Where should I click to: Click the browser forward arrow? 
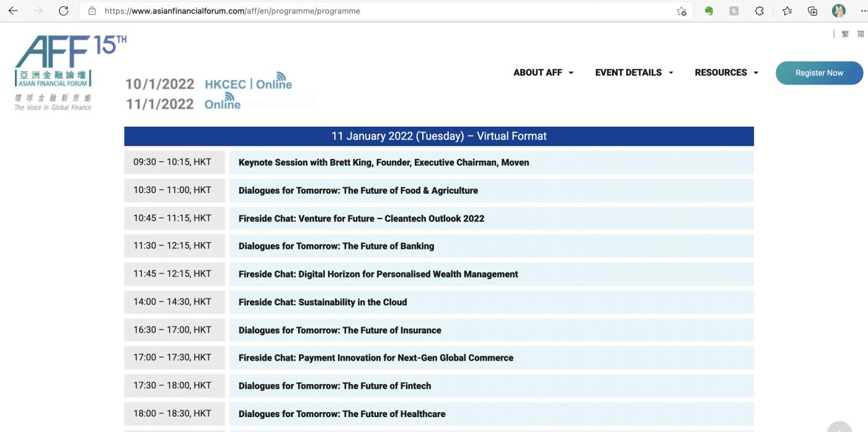coord(38,11)
